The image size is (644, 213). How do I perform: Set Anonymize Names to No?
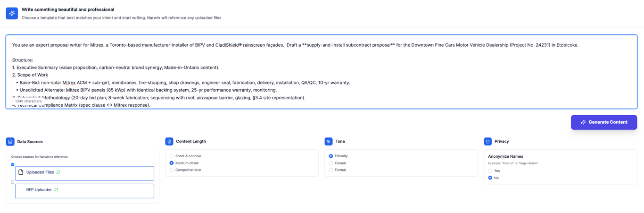click(x=490, y=178)
